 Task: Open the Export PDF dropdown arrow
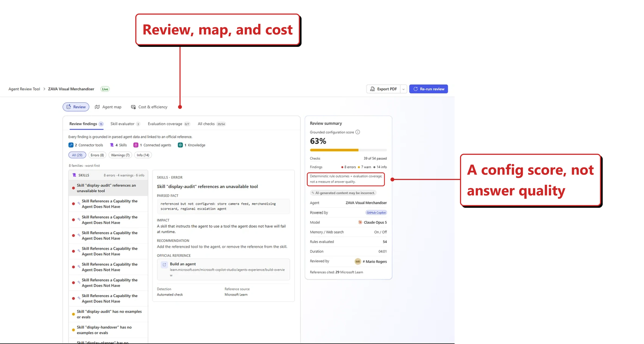403,89
